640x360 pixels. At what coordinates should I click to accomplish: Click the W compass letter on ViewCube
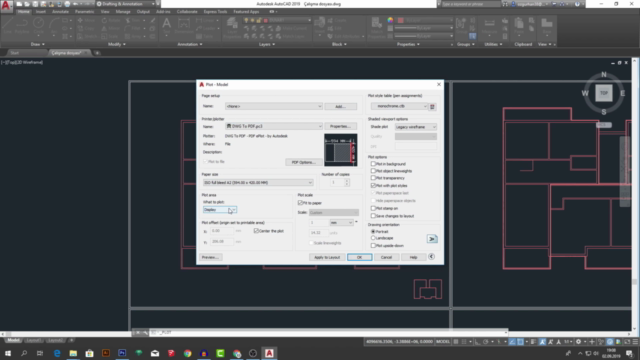[x=585, y=93]
